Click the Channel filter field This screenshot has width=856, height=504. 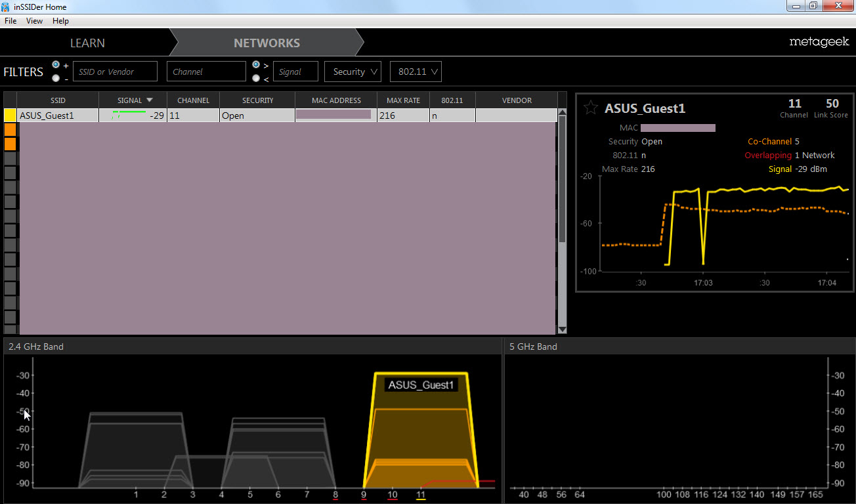tap(206, 72)
